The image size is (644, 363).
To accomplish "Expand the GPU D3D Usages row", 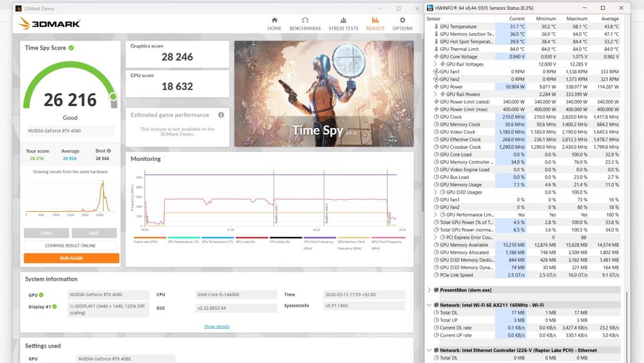I will point(435,192).
